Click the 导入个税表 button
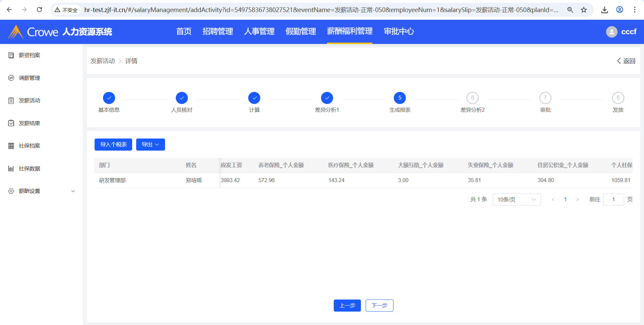Screen dimensions: 644x325 [x=113, y=145]
